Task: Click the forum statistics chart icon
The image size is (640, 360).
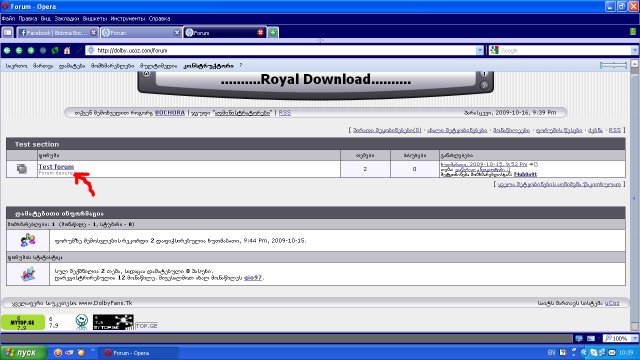Action: (x=28, y=274)
